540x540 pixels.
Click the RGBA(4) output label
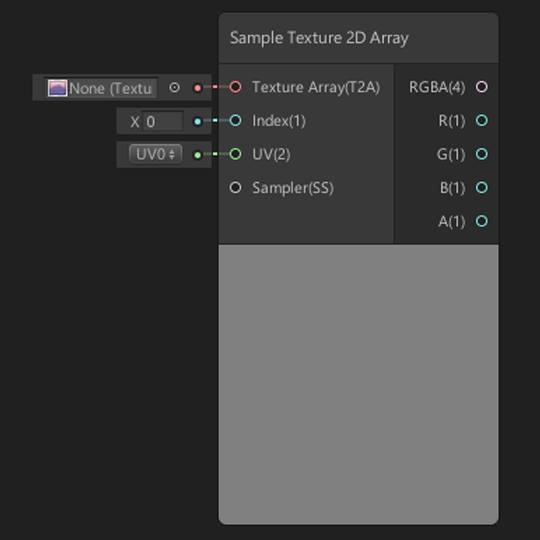(x=437, y=87)
